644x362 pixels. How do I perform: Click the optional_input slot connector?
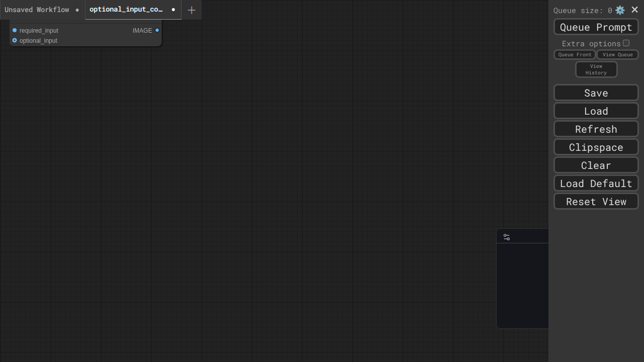click(x=15, y=41)
